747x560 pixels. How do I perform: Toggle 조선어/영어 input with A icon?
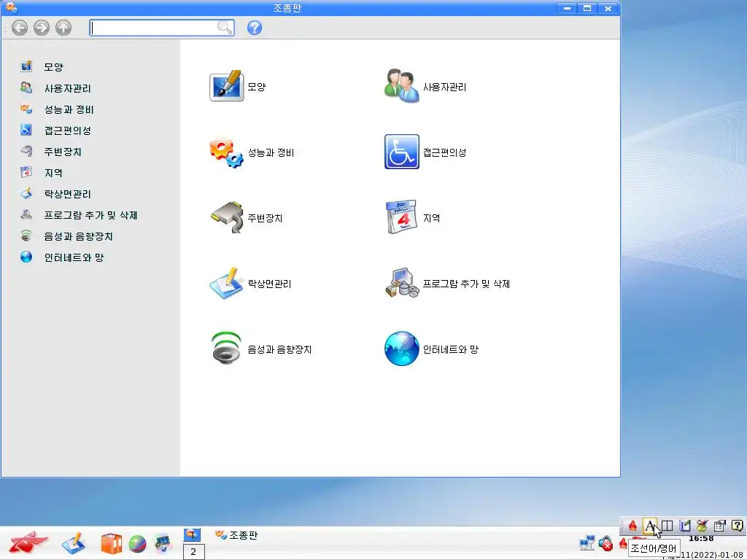click(x=649, y=526)
